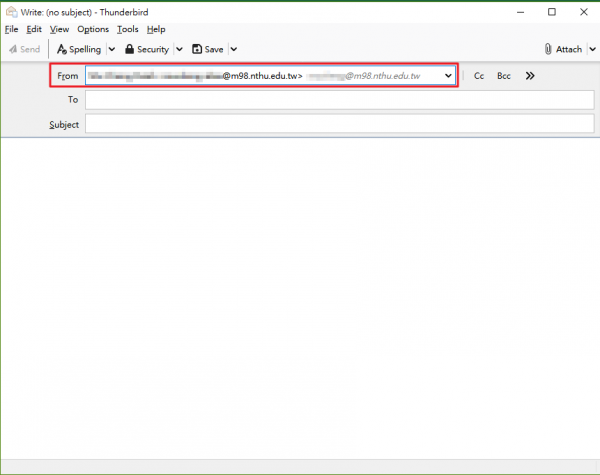600x475 pixels.
Task: Show more address fields with double chevron
Action: coord(530,76)
